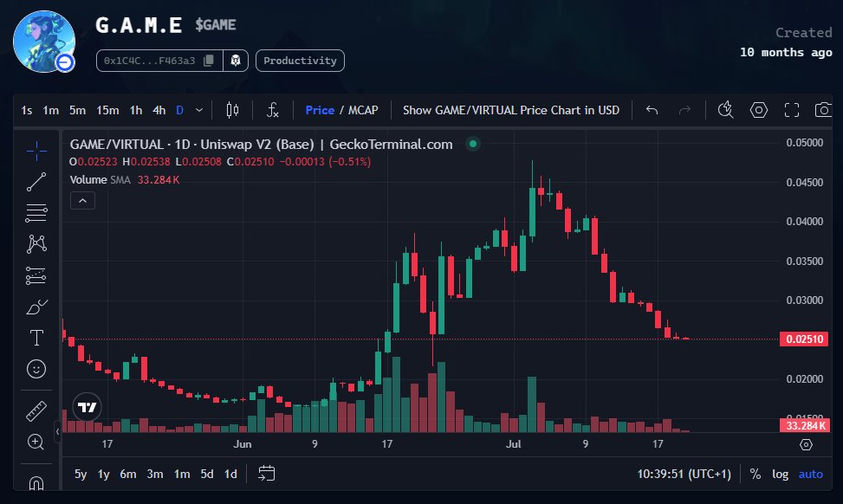843x504 pixels.
Task: Click the green market status dot
Action: click(473, 144)
